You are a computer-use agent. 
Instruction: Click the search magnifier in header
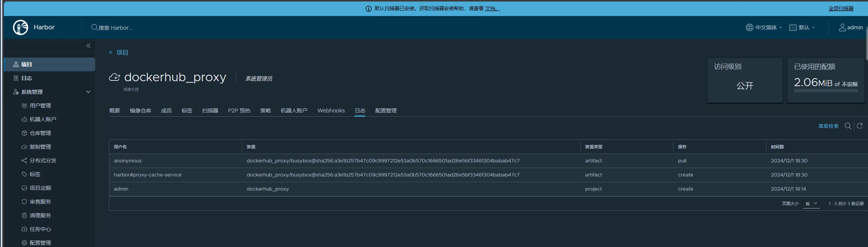(94, 27)
